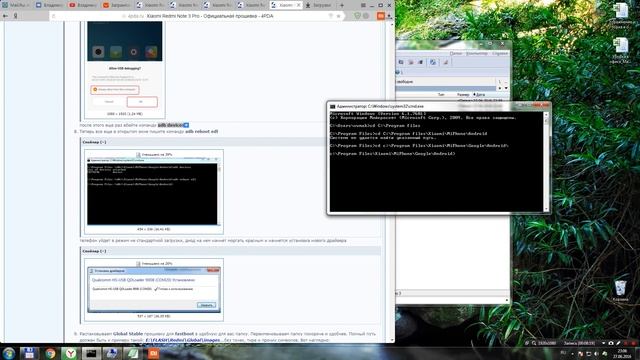
Task: Collapse the second Спойлер section
Action: click(x=94, y=251)
